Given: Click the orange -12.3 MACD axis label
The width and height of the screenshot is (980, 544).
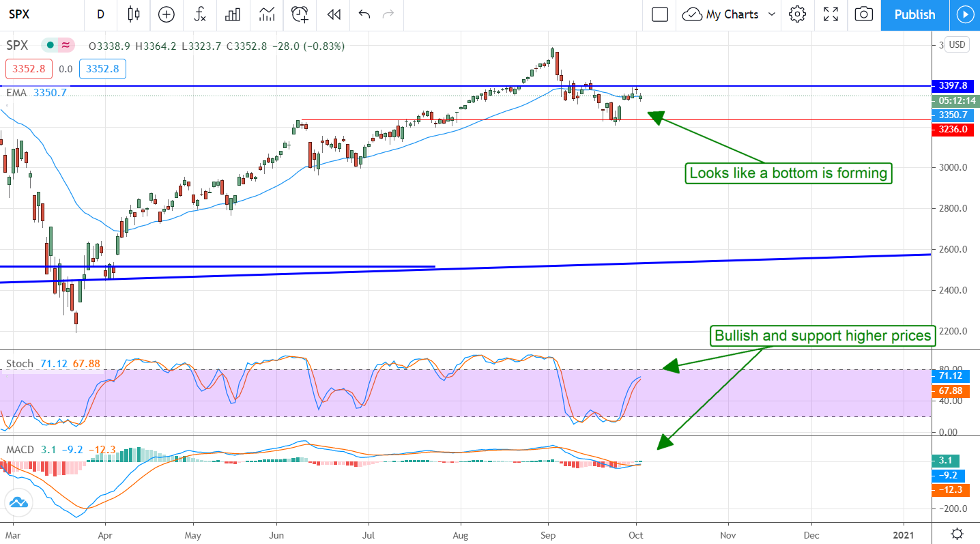Looking at the screenshot, I should [949, 490].
